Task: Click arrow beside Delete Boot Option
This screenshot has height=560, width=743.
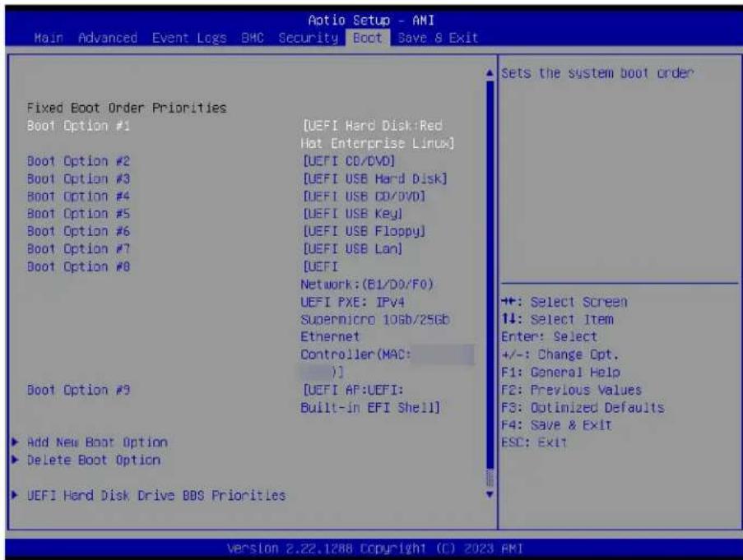Action: point(15,460)
